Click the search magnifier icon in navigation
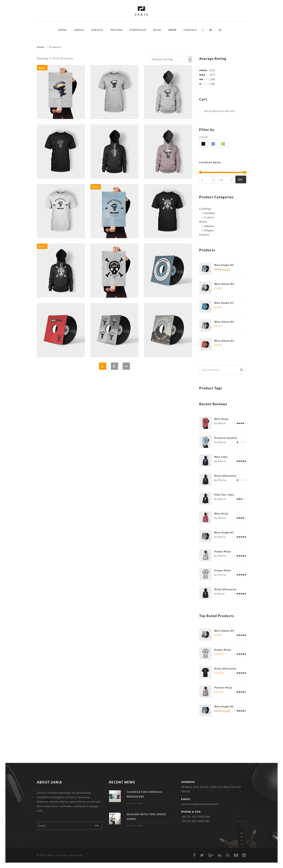The image size is (283, 868). pyautogui.click(x=220, y=30)
